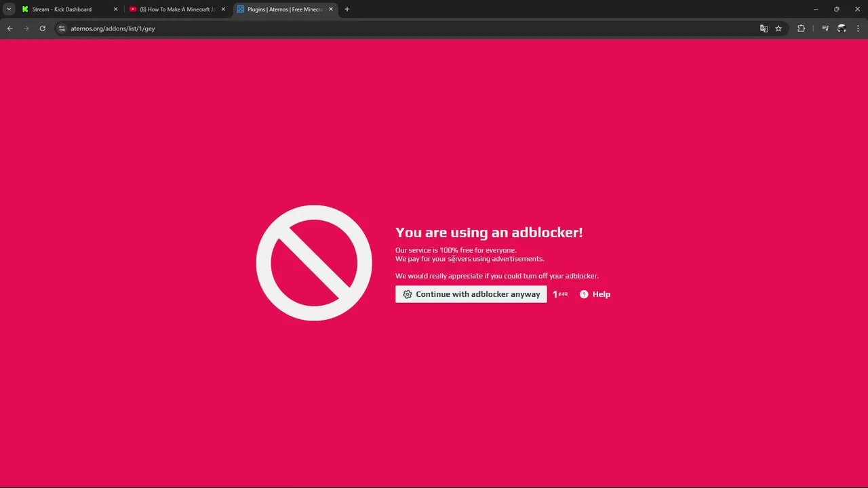Image resolution: width=868 pixels, height=488 pixels.
Task: Click the Google Translate icon
Action: [x=764, y=28]
